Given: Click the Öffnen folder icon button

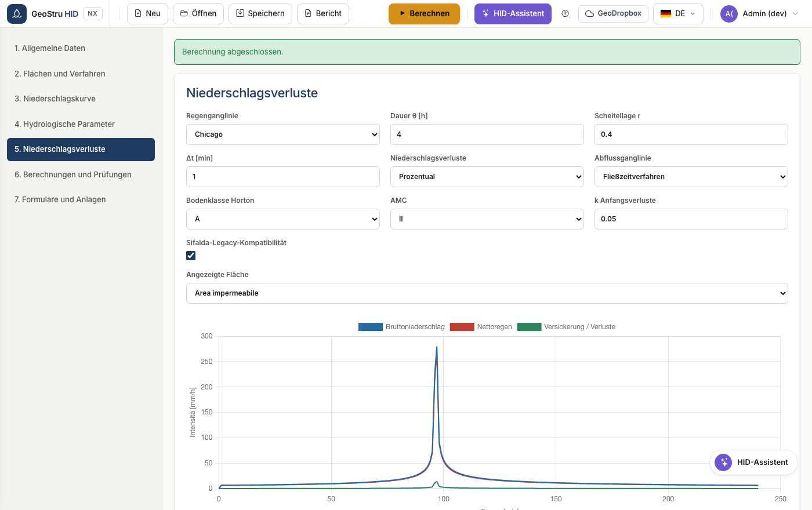Looking at the screenshot, I should pyautogui.click(x=198, y=13).
